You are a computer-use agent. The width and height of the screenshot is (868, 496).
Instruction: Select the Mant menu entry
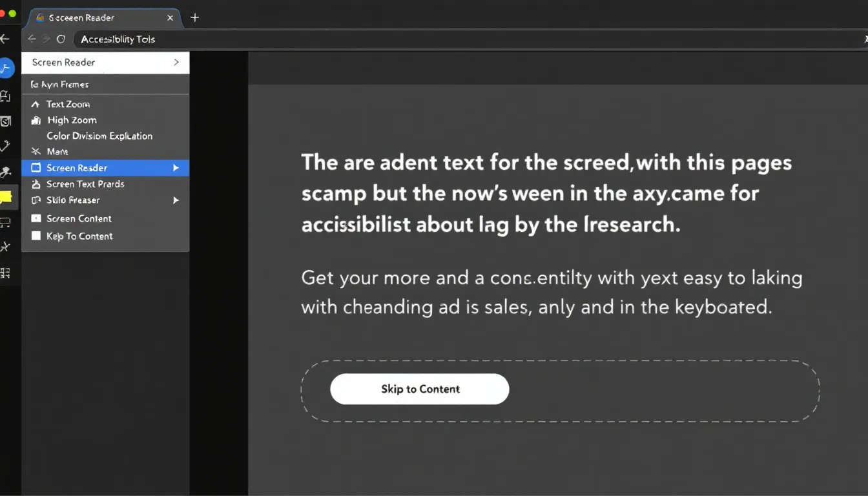click(57, 152)
